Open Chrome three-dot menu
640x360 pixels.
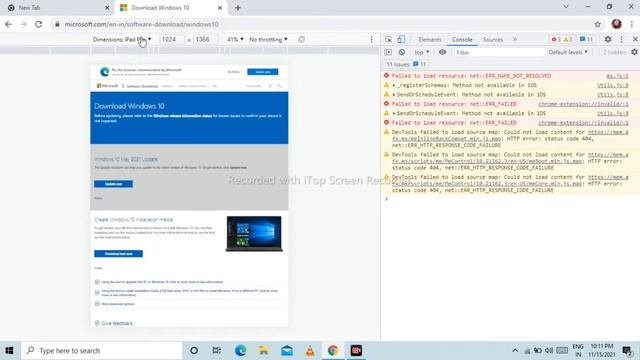tap(632, 24)
